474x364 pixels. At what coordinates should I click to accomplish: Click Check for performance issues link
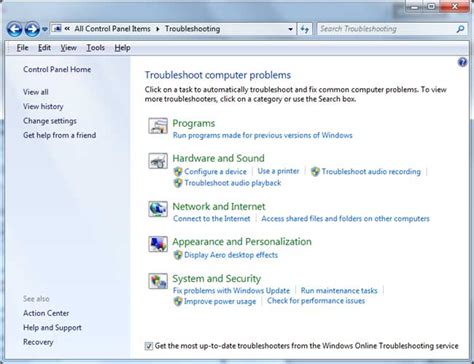click(316, 301)
